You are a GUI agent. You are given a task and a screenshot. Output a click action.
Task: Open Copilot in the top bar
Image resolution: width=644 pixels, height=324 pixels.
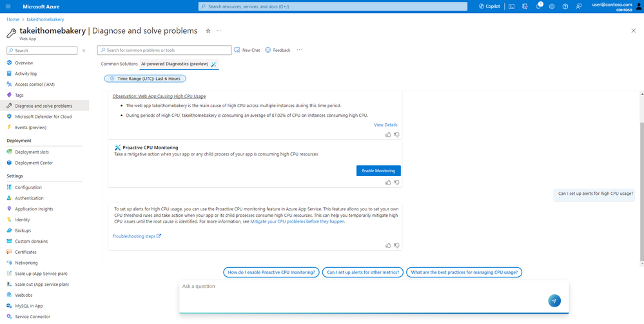(x=489, y=6)
